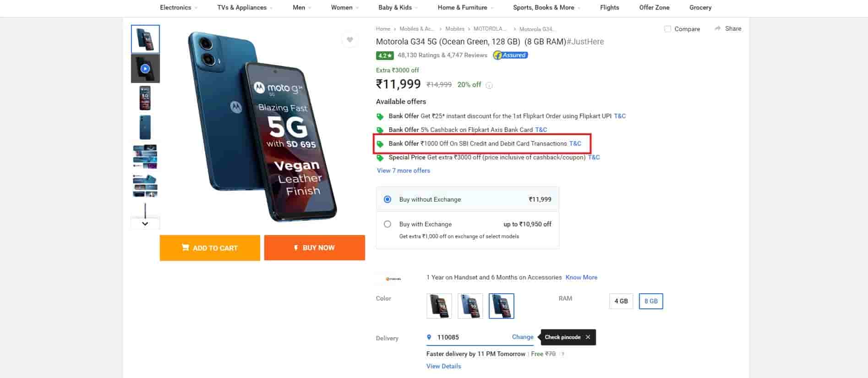The height and width of the screenshot is (378, 868).
Task: Open the Grocery menu item
Action: pyautogui.click(x=700, y=7)
